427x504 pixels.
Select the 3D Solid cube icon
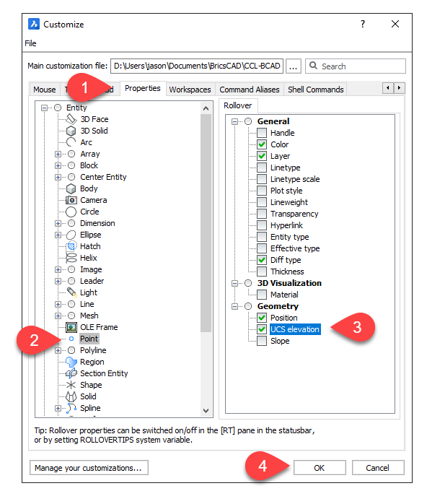pos(71,131)
